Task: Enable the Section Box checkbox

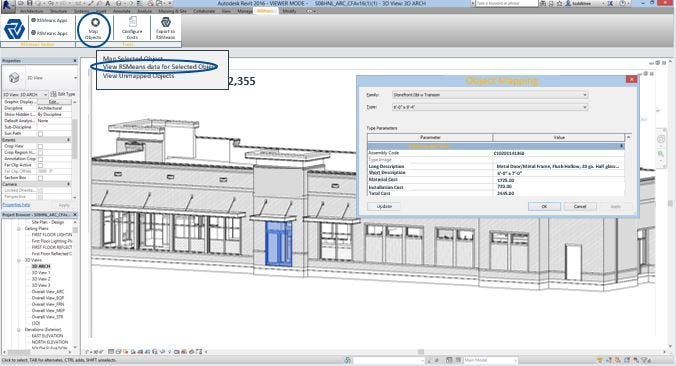Action: (41, 178)
